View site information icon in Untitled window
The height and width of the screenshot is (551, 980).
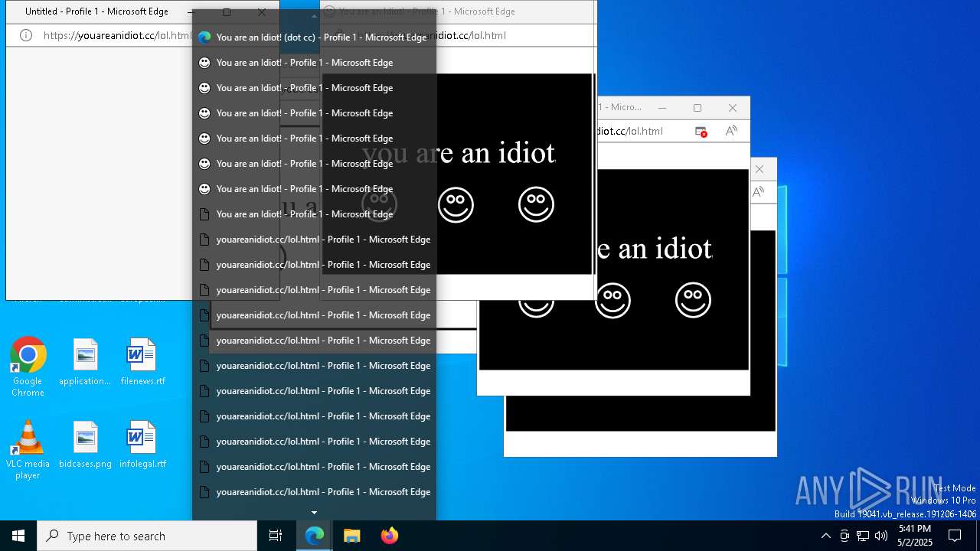pyautogui.click(x=26, y=35)
